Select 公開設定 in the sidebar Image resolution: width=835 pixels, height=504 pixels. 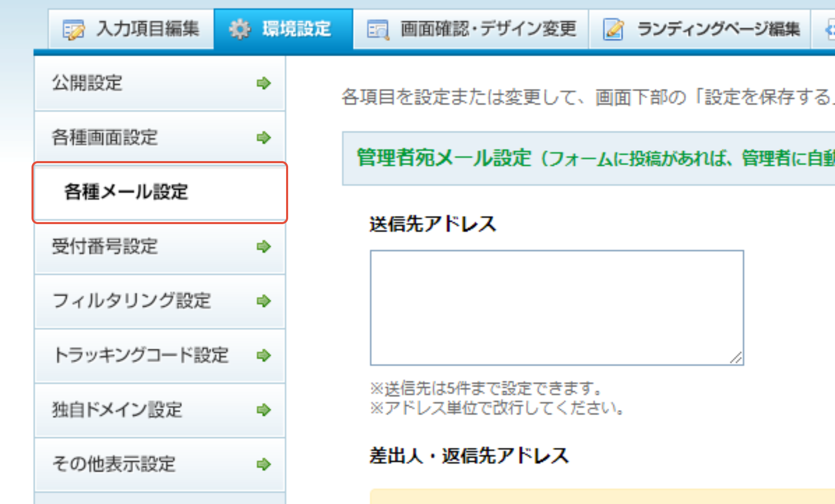pyautogui.click(x=160, y=83)
